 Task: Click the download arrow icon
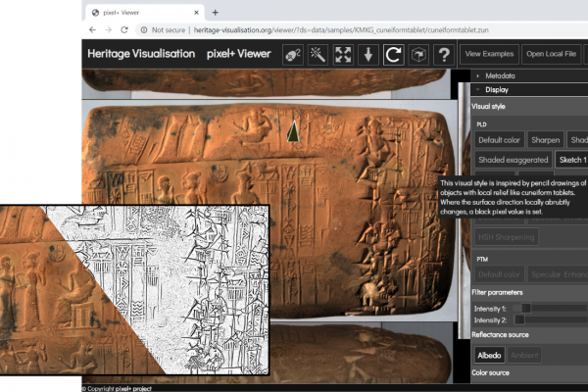click(368, 55)
